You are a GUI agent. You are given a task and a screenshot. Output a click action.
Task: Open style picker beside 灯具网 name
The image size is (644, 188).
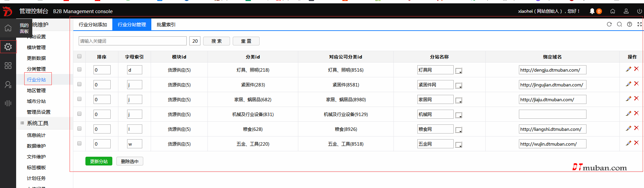point(458,71)
